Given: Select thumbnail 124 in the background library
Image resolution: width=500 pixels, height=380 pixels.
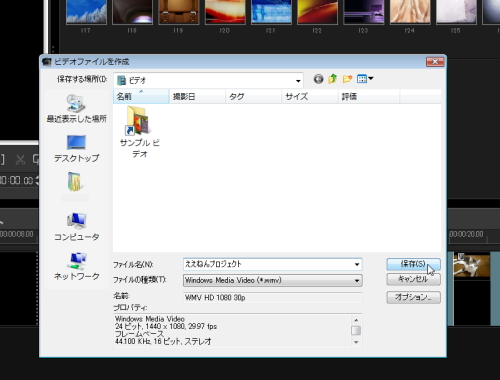Looking at the screenshot, I should [410, 12].
